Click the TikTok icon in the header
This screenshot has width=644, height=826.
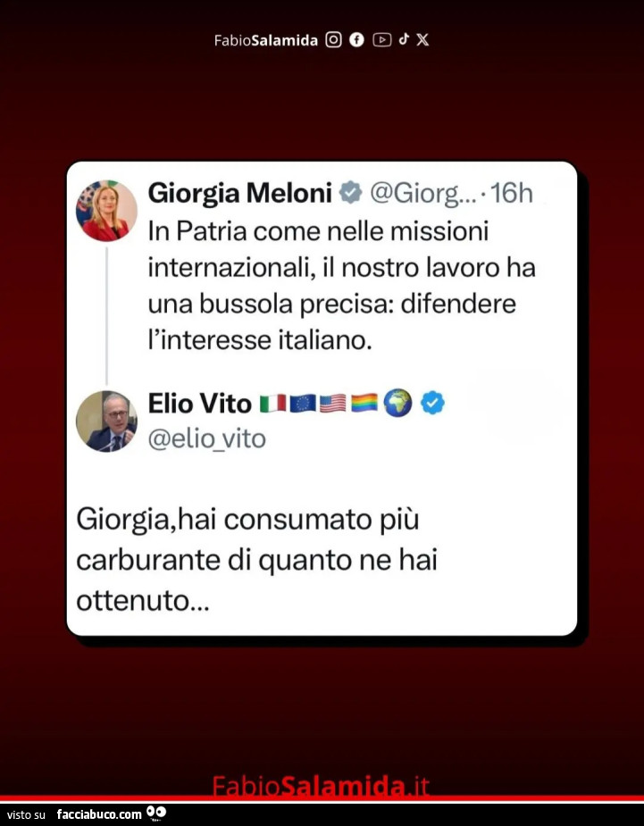click(x=404, y=39)
